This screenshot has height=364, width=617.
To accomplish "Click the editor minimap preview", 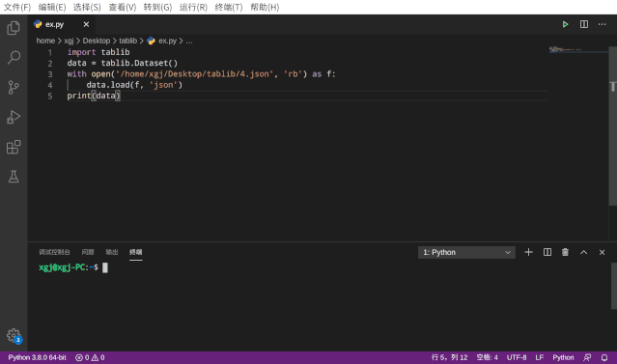I will click(x=578, y=49).
